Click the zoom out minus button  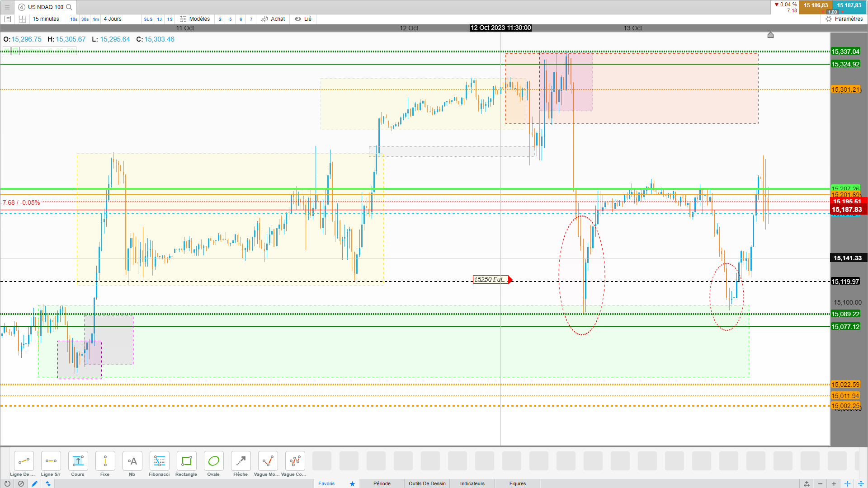coord(821,483)
